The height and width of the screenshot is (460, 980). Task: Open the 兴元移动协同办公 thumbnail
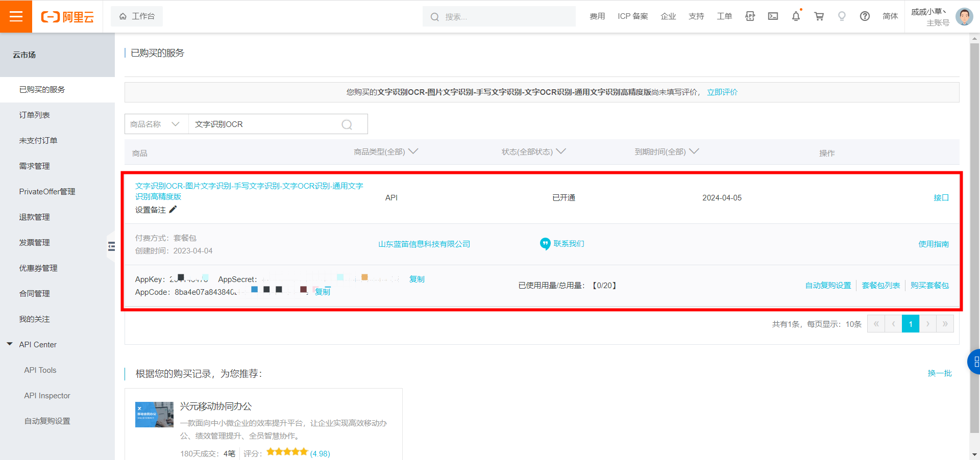tap(154, 415)
